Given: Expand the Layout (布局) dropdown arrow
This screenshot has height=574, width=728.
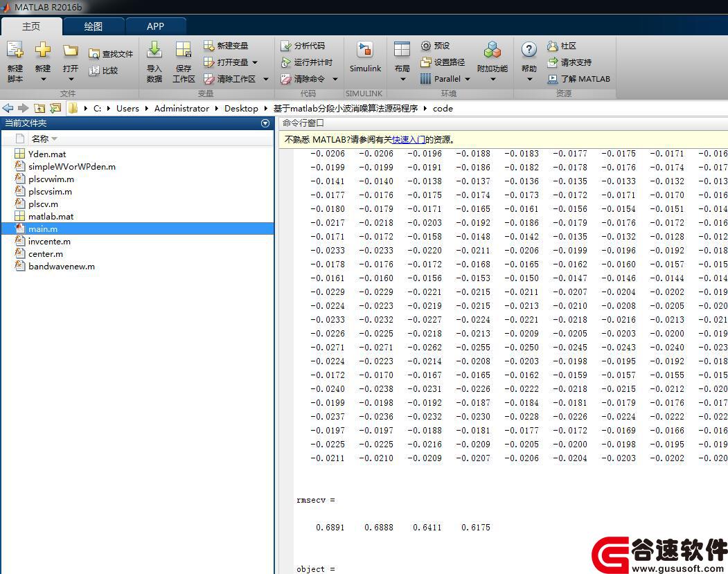Looking at the screenshot, I should (x=402, y=80).
